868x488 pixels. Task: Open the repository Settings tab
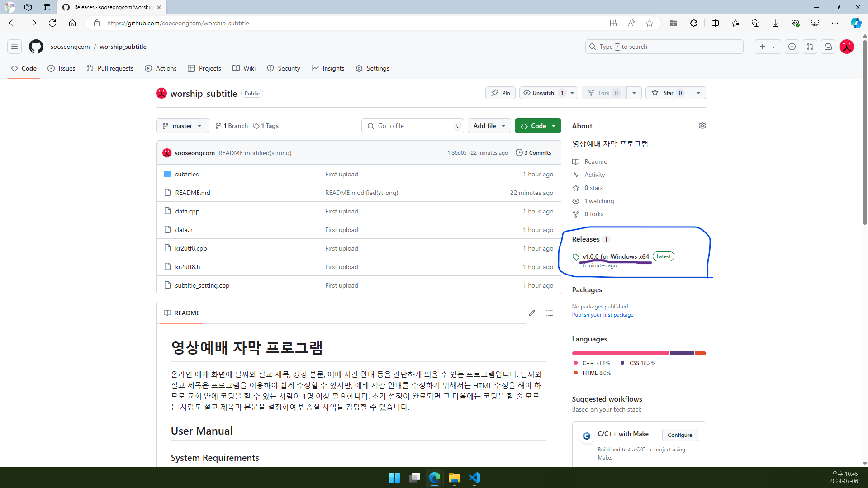pyautogui.click(x=373, y=68)
